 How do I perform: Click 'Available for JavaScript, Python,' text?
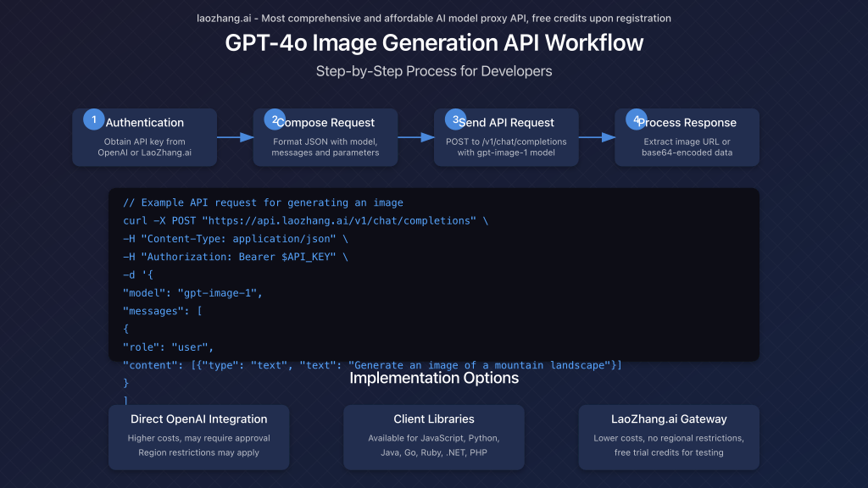pos(434,438)
